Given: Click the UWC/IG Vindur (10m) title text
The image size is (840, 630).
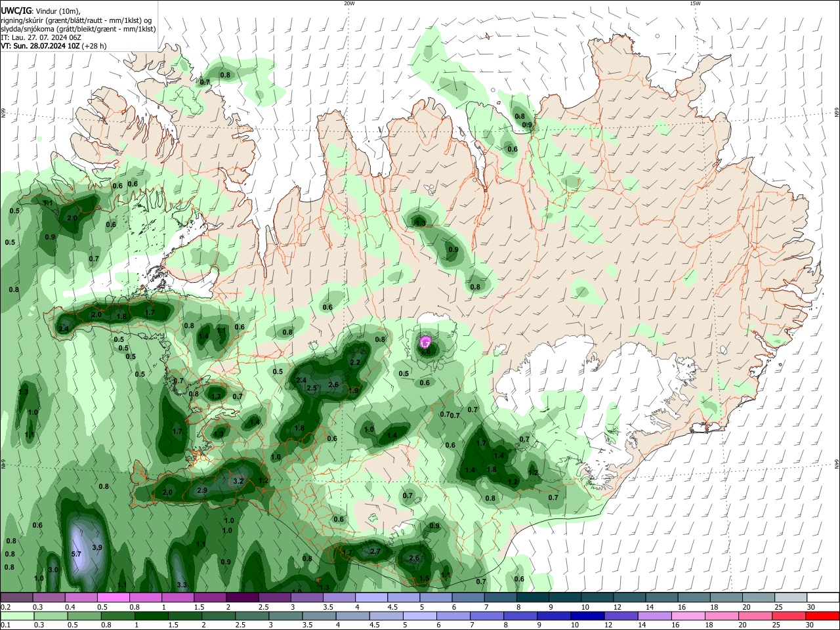Looking at the screenshot, I should pos(41,11).
